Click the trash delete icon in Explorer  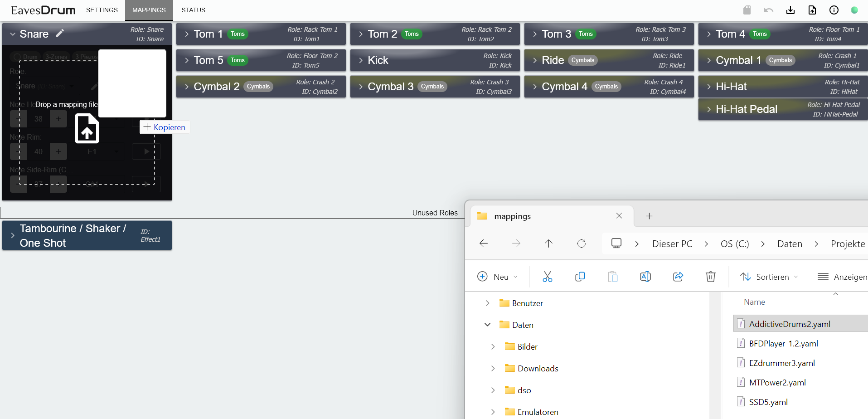click(711, 277)
